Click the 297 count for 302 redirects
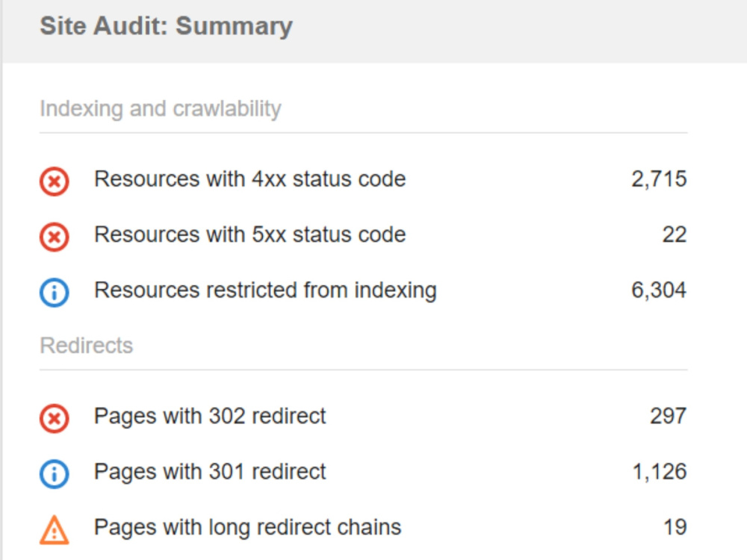The width and height of the screenshot is (747, 560). coord(669,416)
